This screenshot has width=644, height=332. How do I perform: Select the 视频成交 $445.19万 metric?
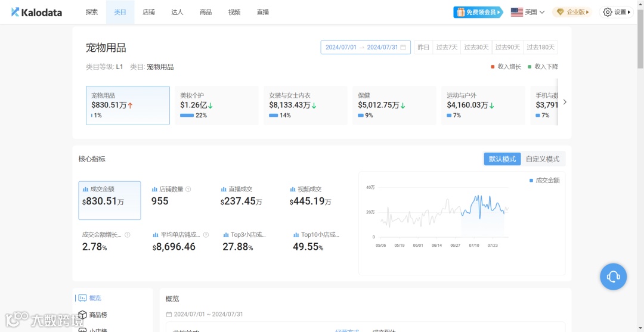[x=311, y=196]
